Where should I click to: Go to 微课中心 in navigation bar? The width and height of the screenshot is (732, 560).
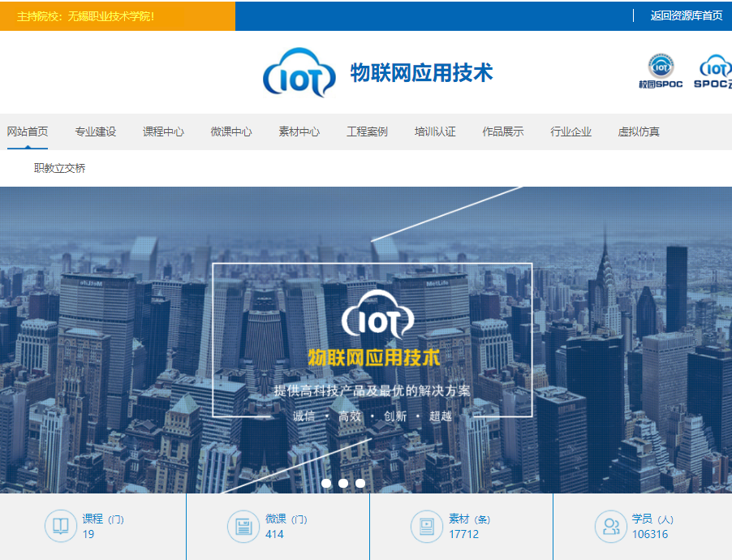coord(231,131)
